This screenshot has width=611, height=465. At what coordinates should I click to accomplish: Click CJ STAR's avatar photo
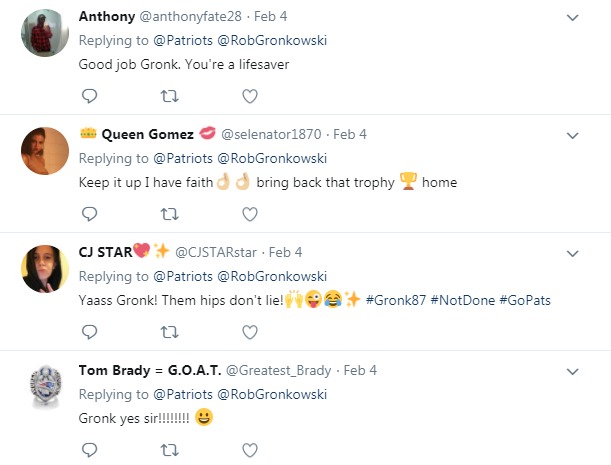(45, 270)
